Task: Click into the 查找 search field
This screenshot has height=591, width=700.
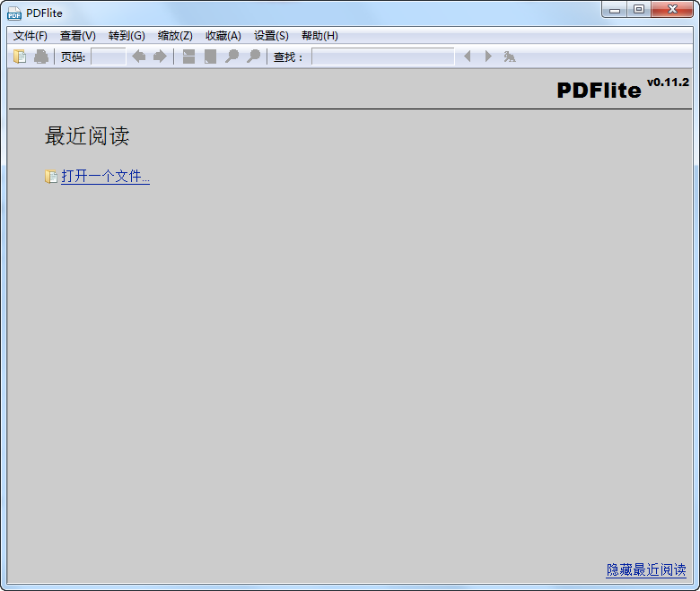Action: [383, 56]
